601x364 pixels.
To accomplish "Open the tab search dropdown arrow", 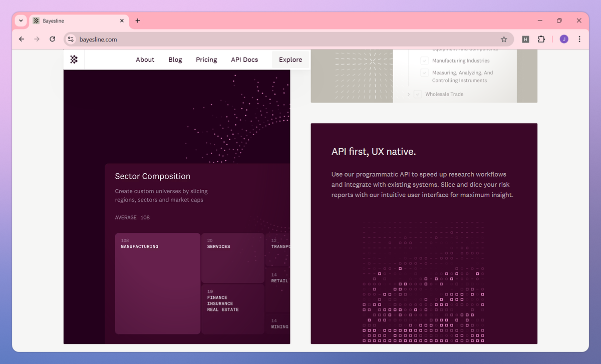I will pyautogui.click(x=21, y=21).
